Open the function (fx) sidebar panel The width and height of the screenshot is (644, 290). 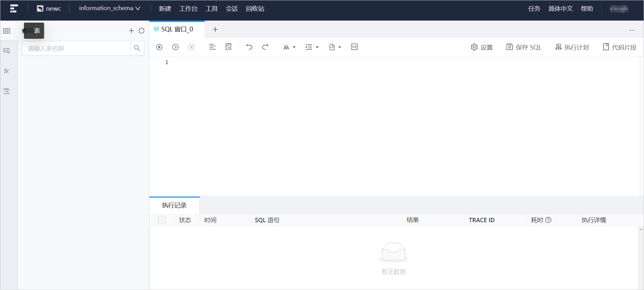[x=6, y=71]
